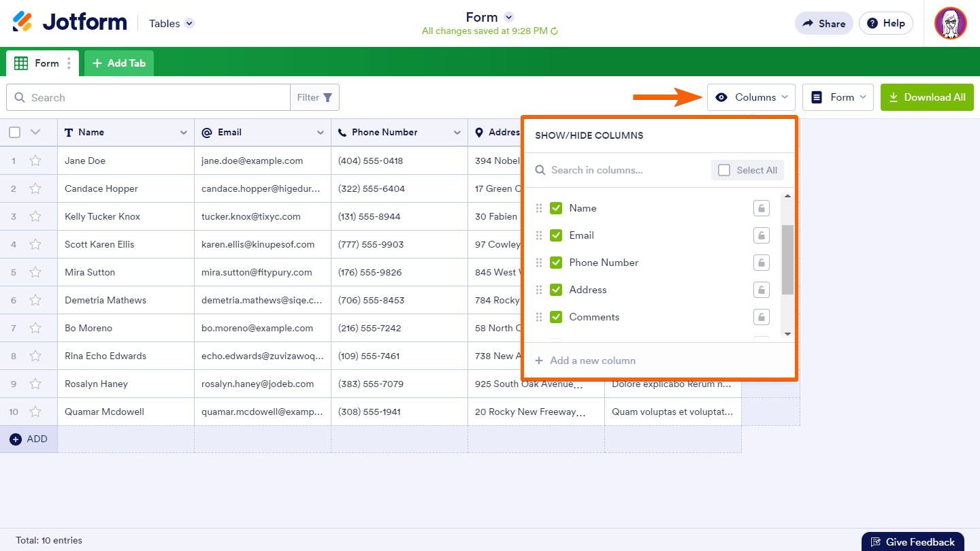The image size is (980, 551).
Task: Click the lock icon for Email column
Action: point(761,235)
